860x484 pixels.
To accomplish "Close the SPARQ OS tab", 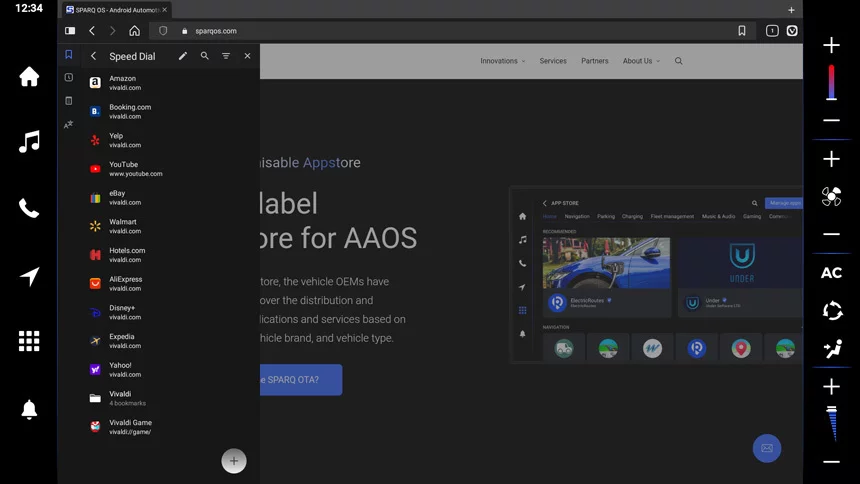I will (x=165, y=10).
